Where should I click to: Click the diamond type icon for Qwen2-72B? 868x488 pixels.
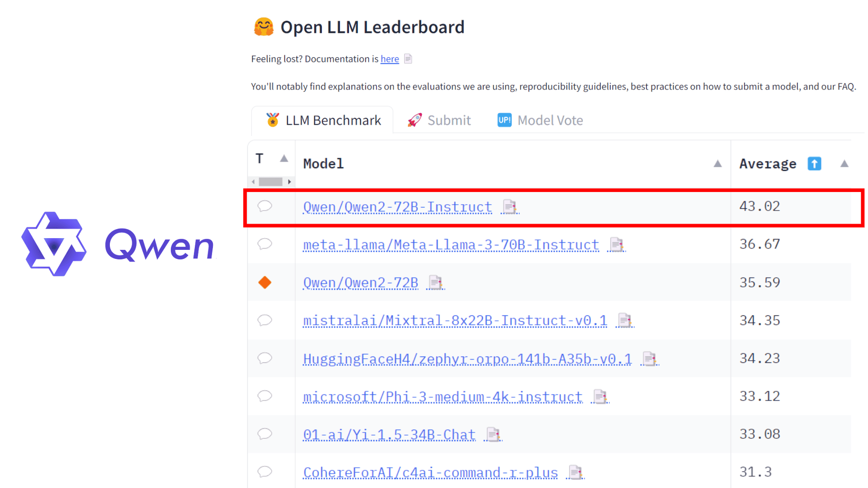pos(264,282)
